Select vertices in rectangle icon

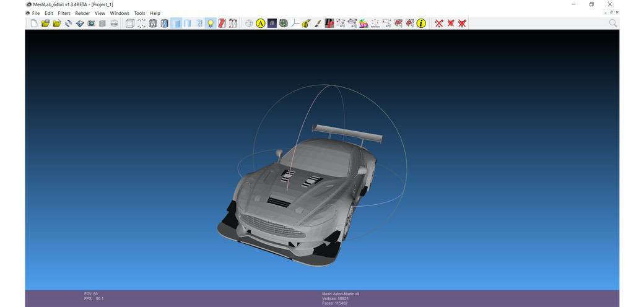[x=386, y=24]
